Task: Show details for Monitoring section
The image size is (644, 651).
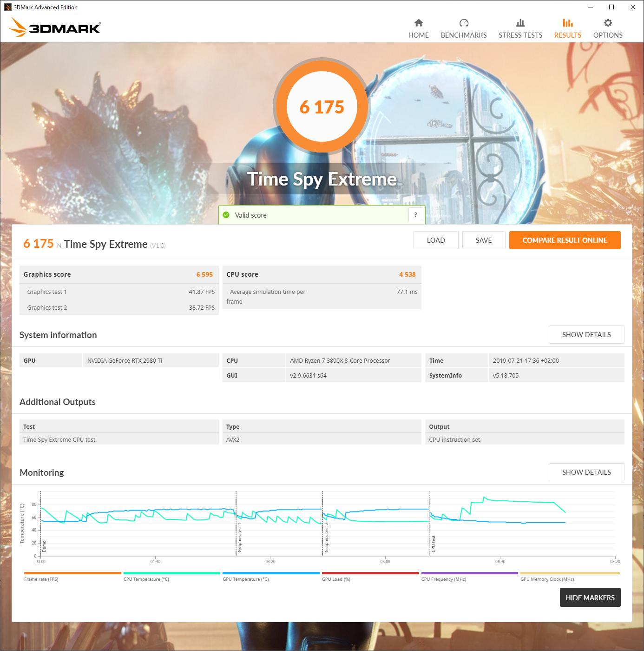Action: pos(586,472)
